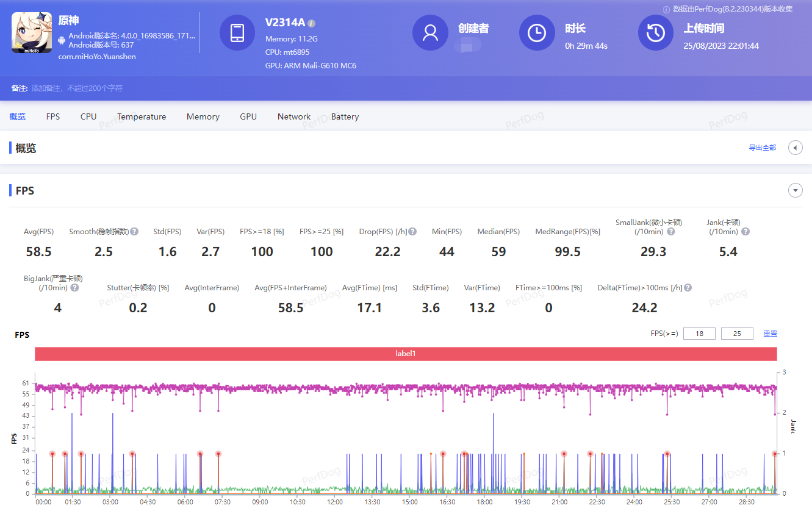
Task: Open help icon for Drop(FPS)
Action: pyautogui.click(x=412, y=232)
